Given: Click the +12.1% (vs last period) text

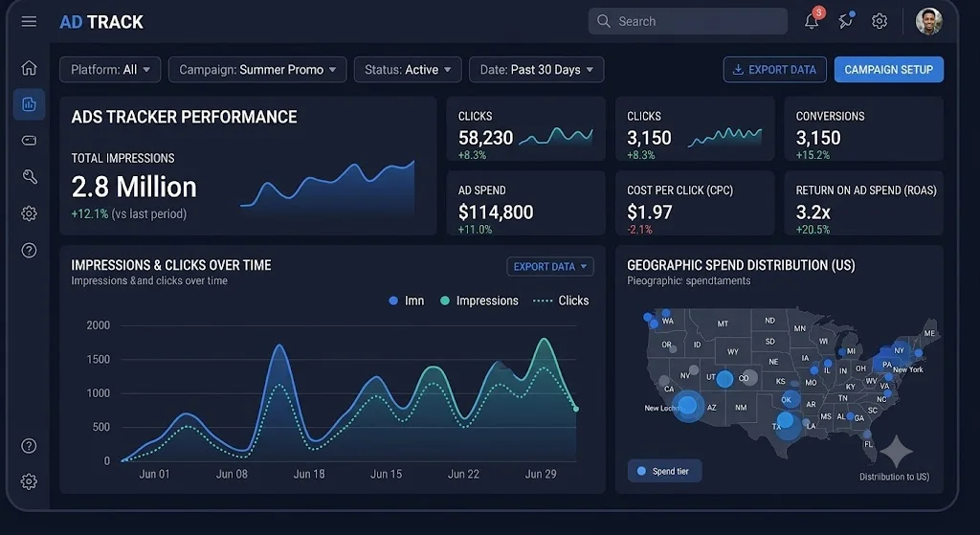Looking at the screenshot, I should tap(129, 213).
